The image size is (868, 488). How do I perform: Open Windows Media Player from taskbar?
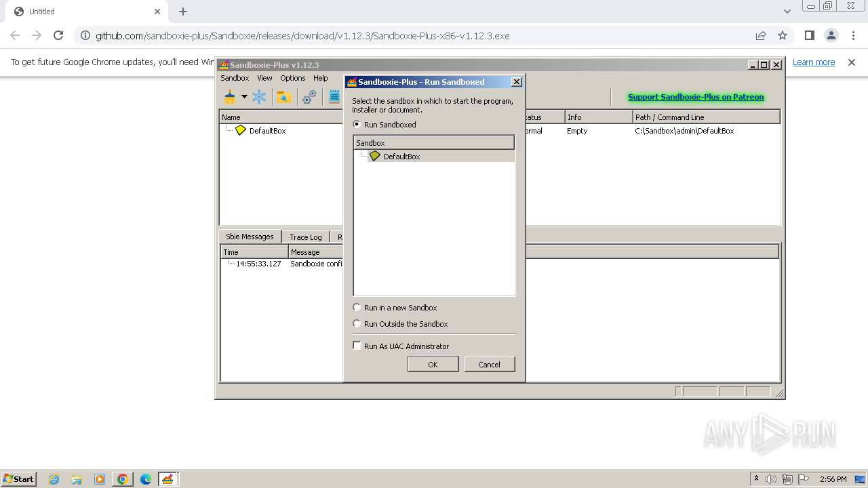tap(100, 479)
